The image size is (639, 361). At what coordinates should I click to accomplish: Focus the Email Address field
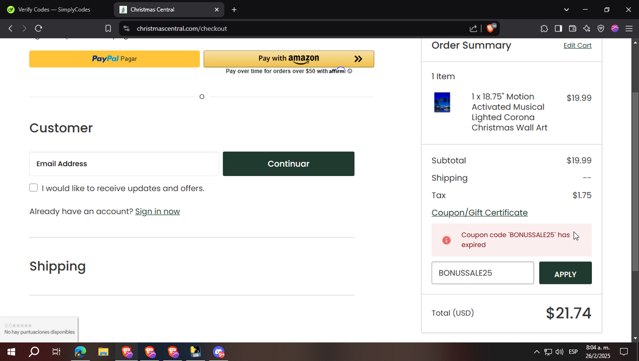click(x=124, y=164)
